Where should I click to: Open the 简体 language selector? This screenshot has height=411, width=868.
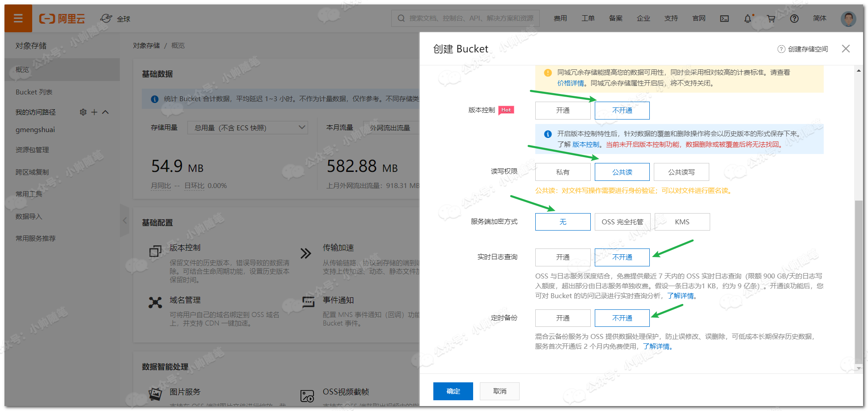[819, 18]
